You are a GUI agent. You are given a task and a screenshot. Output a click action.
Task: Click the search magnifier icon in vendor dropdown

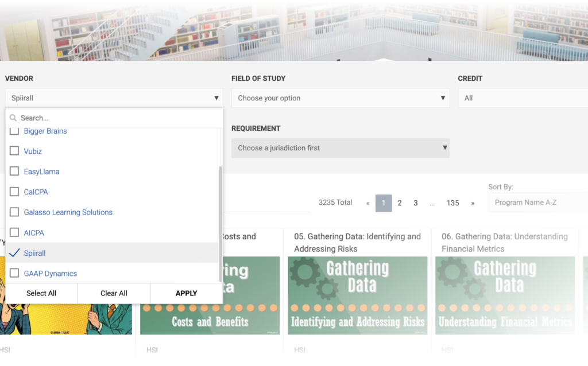coord(13,118)
